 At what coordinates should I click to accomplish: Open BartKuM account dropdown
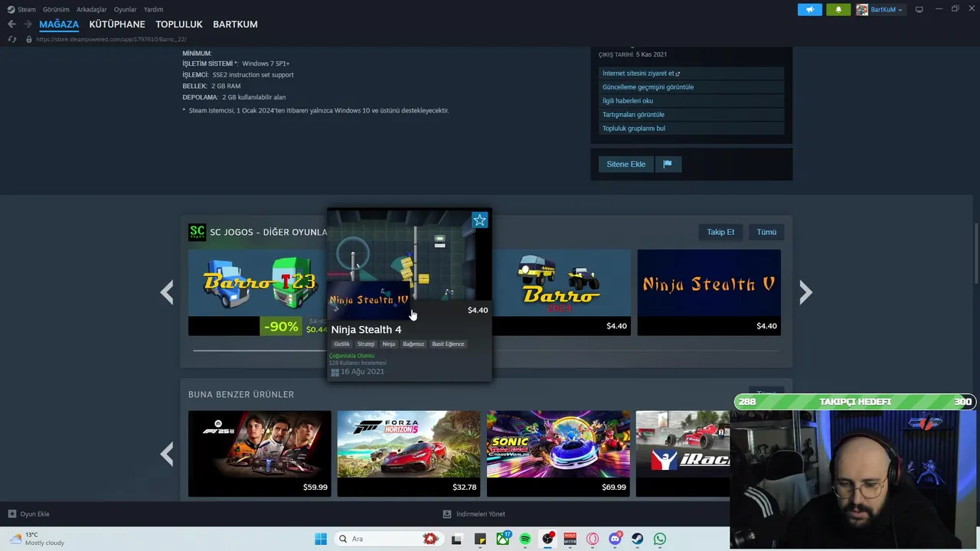(x=880, y=9)
